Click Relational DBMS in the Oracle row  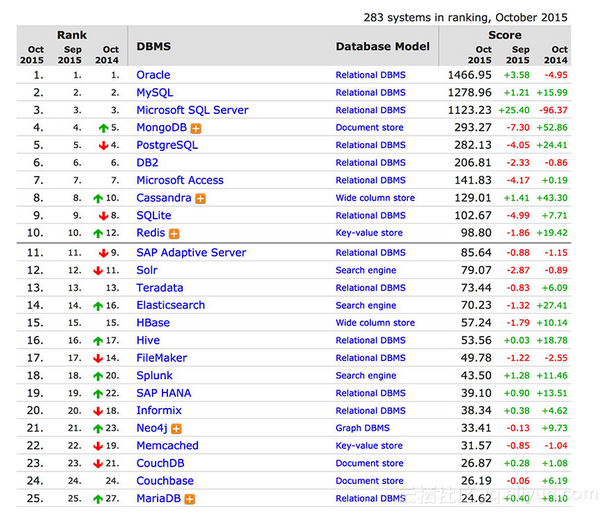[x=371, y=75]
